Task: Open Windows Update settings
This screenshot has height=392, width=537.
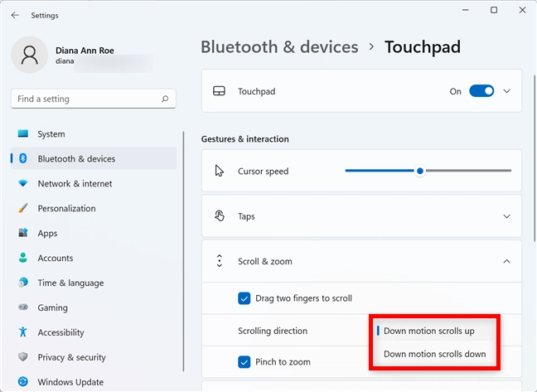Action: 94,382
